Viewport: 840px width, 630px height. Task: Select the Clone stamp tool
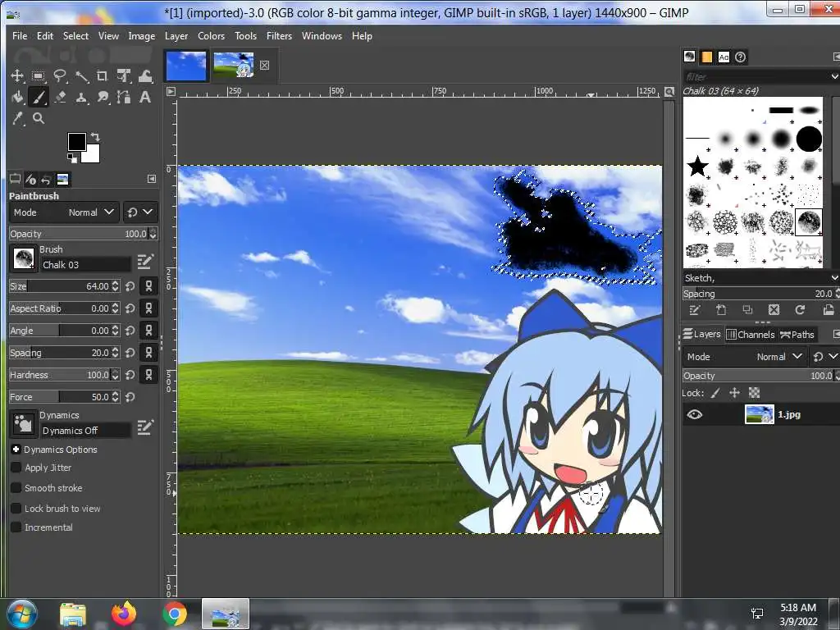(81, 97)
